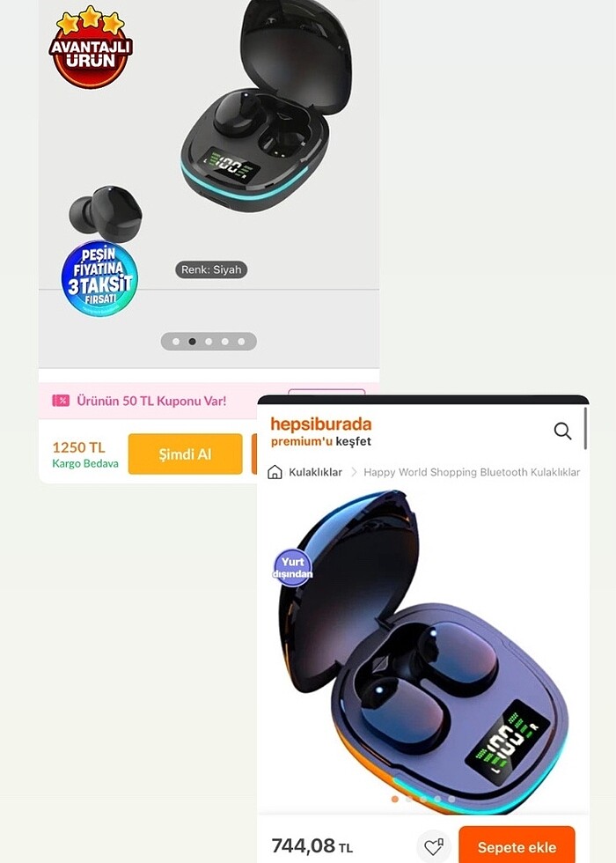Add product to favorites heart icon
Image resolution: width=616 pixels, height=863 pixels.
pyautogui.click(x=433, y=846)
